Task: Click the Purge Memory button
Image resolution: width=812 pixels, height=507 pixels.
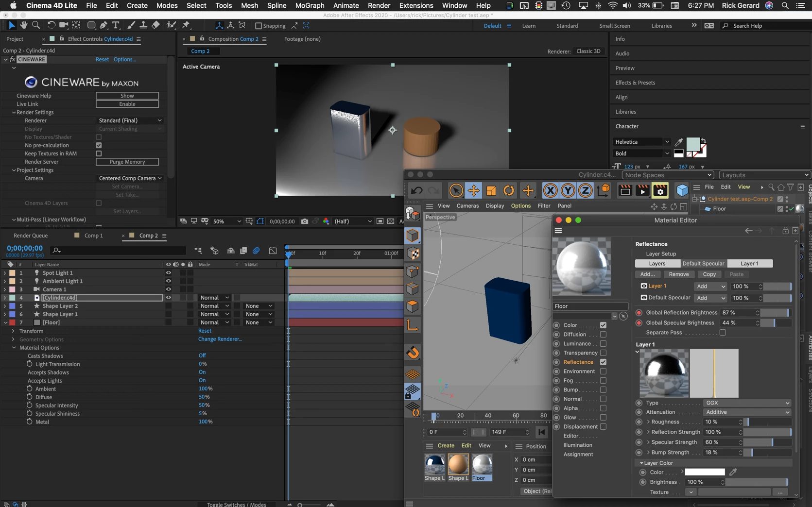Action: (127, 162)
